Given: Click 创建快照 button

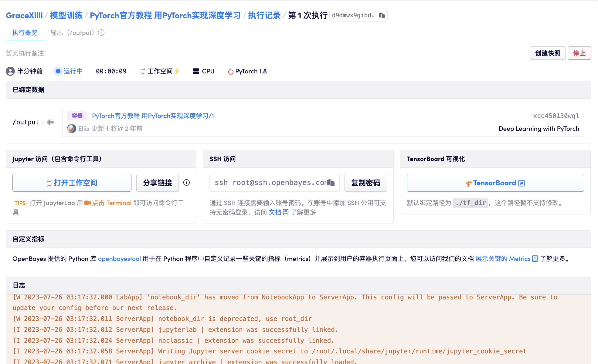Looking at the screenshot, I should [547, 53].
